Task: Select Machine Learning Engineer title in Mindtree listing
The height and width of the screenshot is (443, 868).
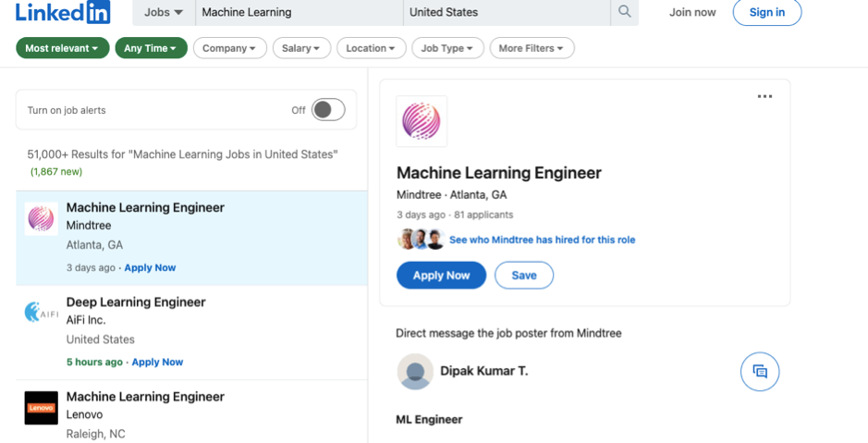Action: (145, 207)
